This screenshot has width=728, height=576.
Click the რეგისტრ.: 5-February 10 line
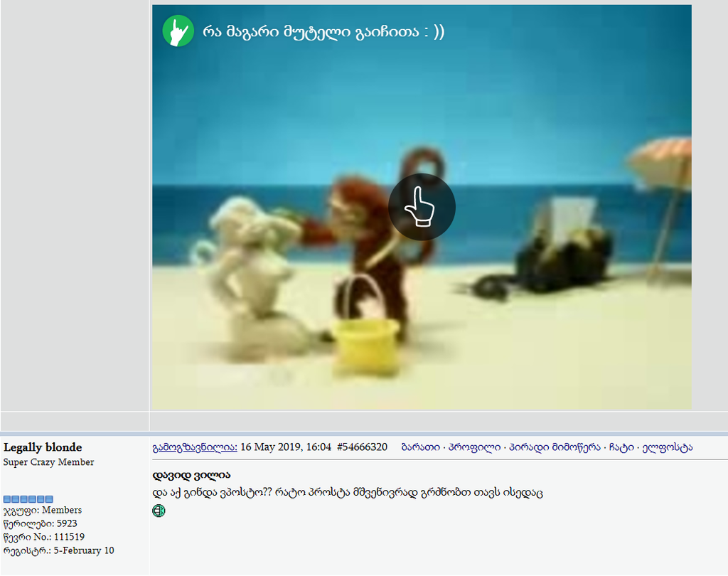pos(58,550)
